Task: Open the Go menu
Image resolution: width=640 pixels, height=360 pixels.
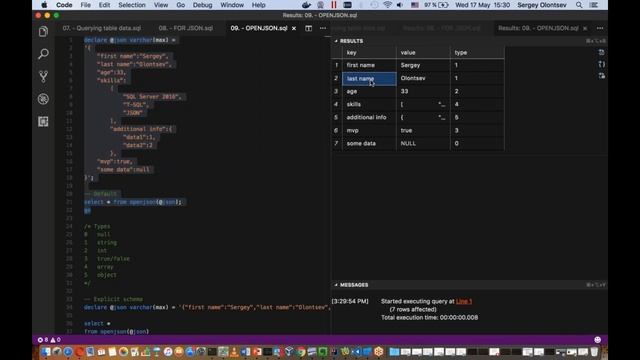Action: coord(180,5)
